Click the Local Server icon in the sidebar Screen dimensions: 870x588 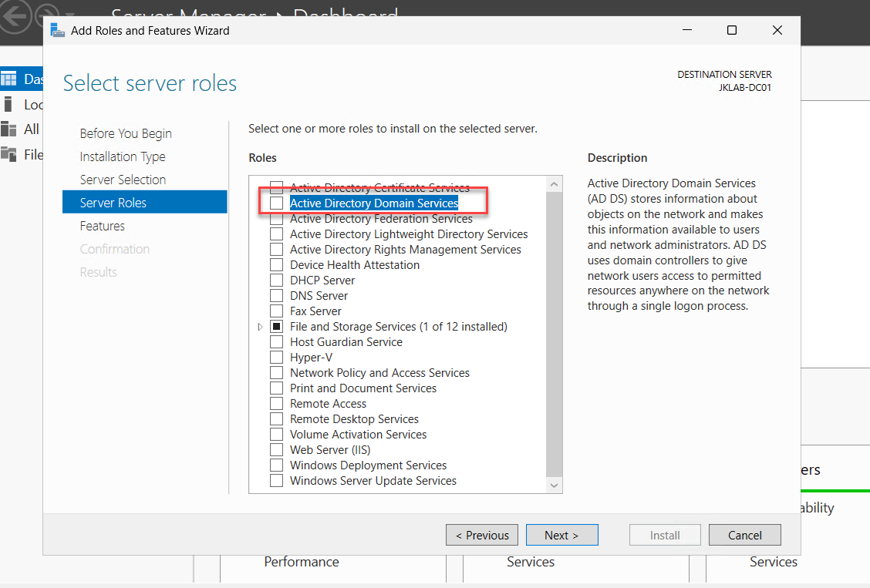point(8,104)
